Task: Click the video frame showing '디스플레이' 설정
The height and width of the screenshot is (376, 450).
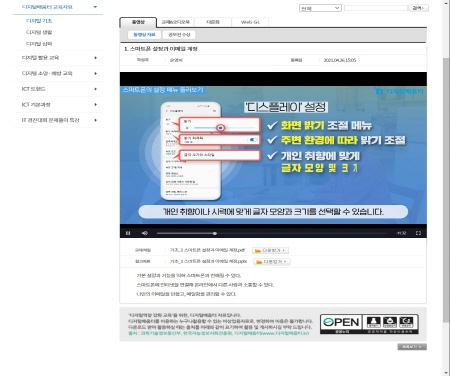Action: click(273, 155)
